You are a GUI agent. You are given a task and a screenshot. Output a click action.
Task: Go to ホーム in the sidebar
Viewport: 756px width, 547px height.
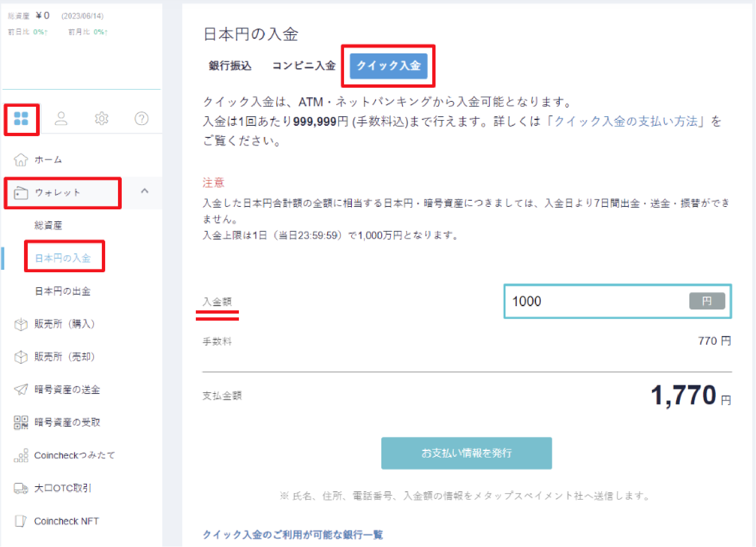point(48,160)
